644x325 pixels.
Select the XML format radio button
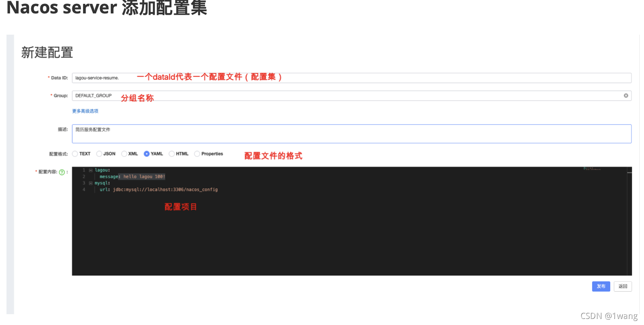[x=124, y=154]
